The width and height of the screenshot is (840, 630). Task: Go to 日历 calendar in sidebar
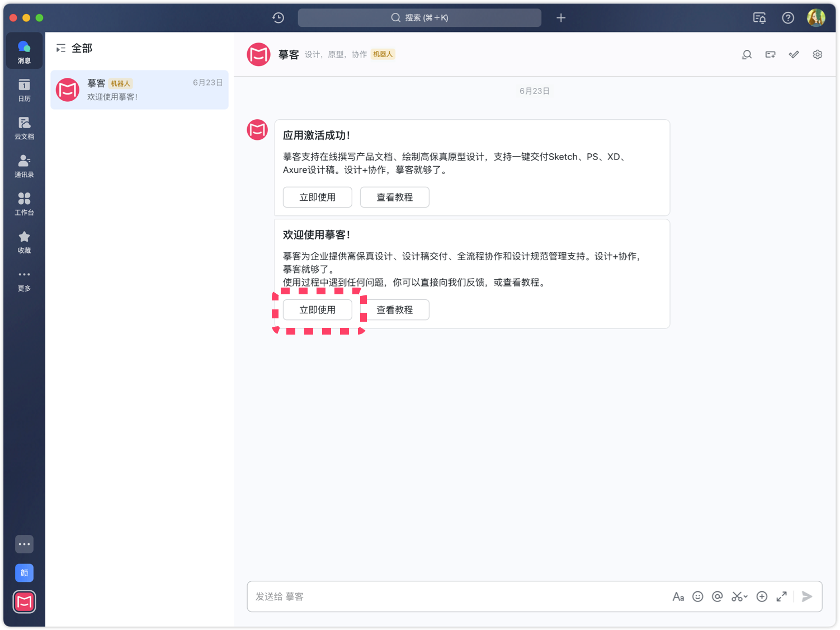pyautogui.click(x=24, y=90)
